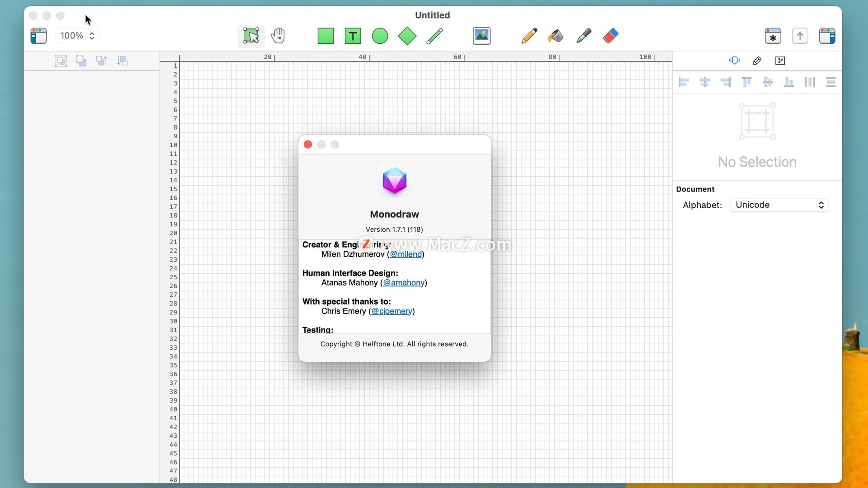Align objects to left edges
This screenshot has width=868, height=488.
click(x=684, y=82)
